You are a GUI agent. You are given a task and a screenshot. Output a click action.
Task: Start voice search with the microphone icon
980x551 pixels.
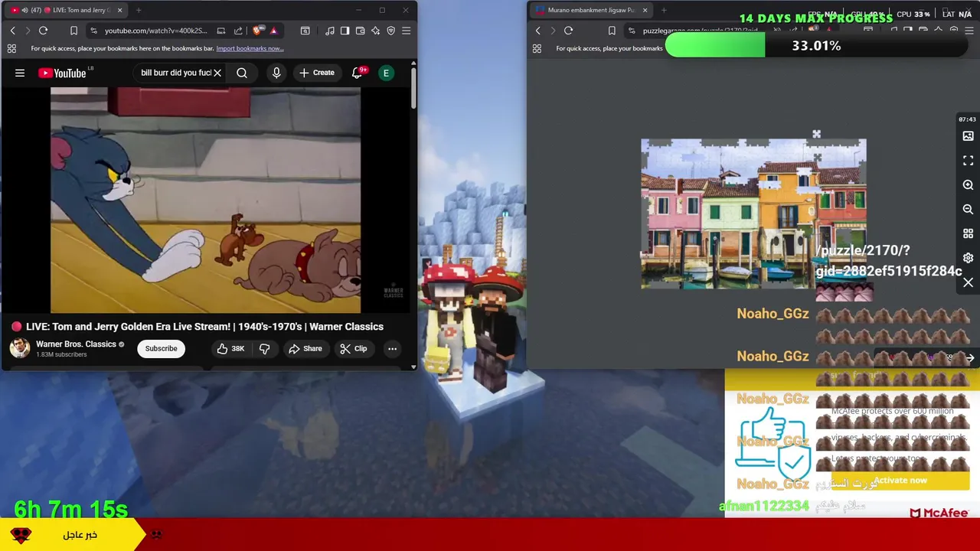(x=276, y=73)
